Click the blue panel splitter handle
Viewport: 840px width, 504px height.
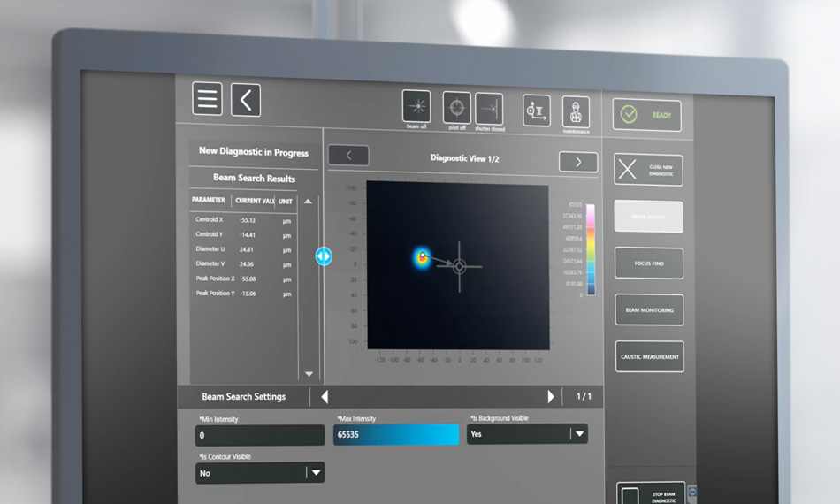(324, 256)
